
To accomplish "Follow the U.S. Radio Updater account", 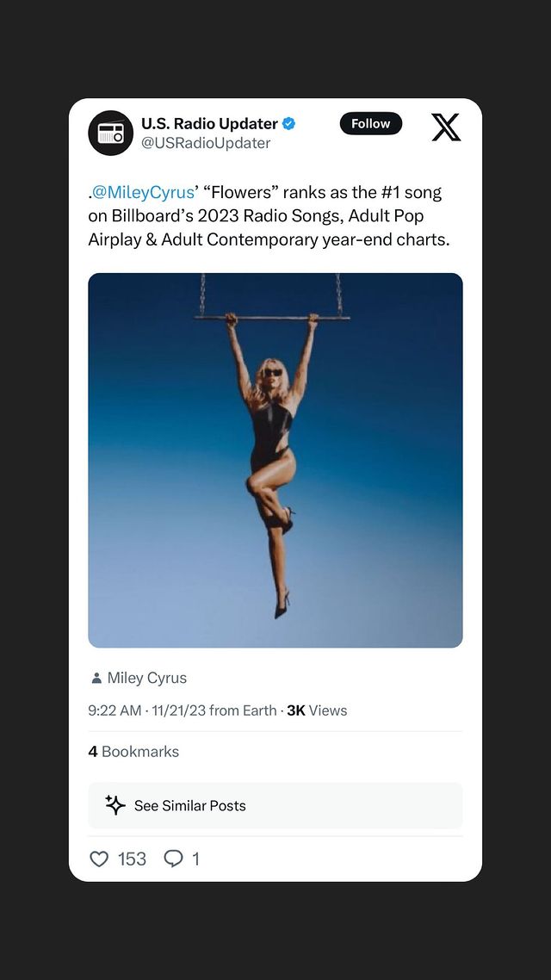I will coord(371,124).
